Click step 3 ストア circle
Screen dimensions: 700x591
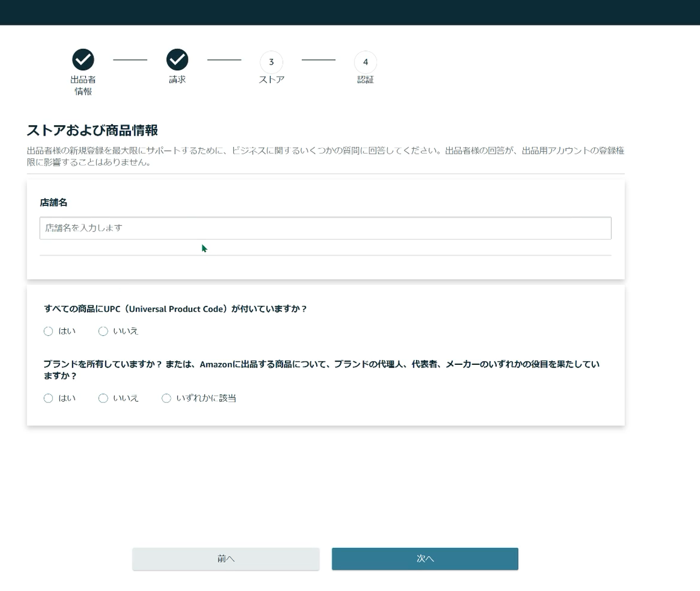271,62
